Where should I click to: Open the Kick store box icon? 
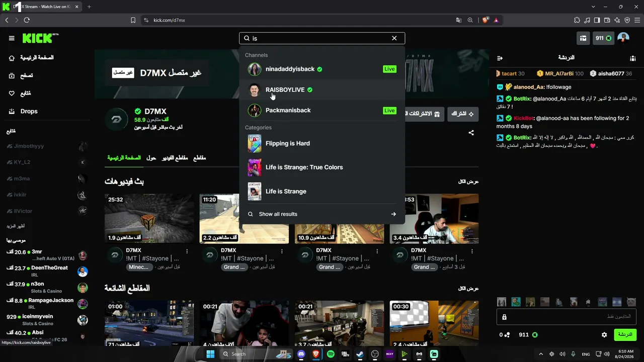point(583,38)
